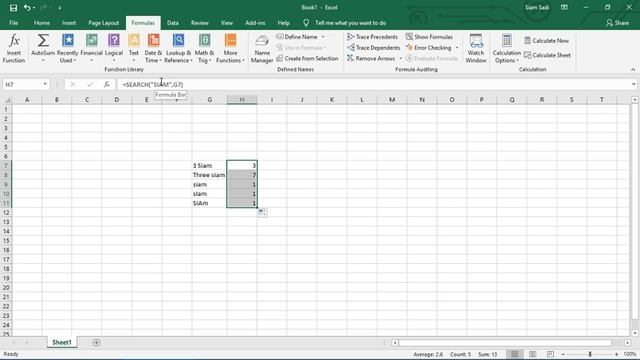Switch to the Page Layout tab
Screen dimensions: 640x360
click(104, 23)
